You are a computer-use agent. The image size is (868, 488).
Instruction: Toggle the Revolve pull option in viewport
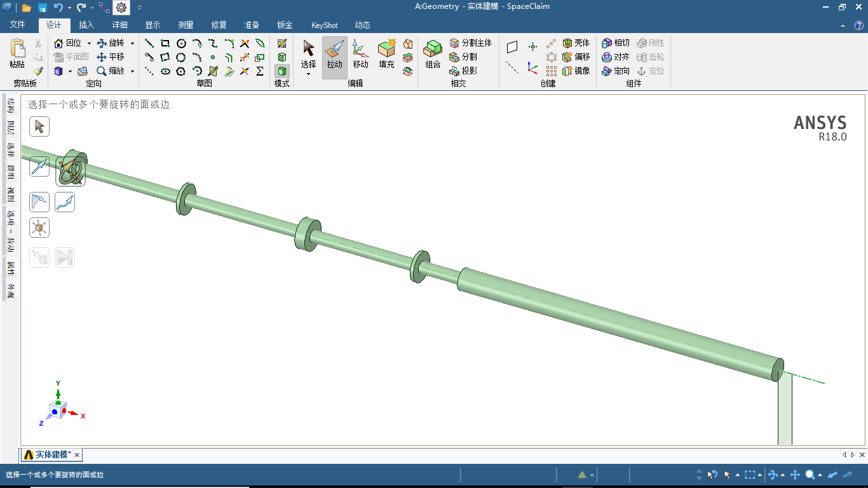(x=71, y=172)
